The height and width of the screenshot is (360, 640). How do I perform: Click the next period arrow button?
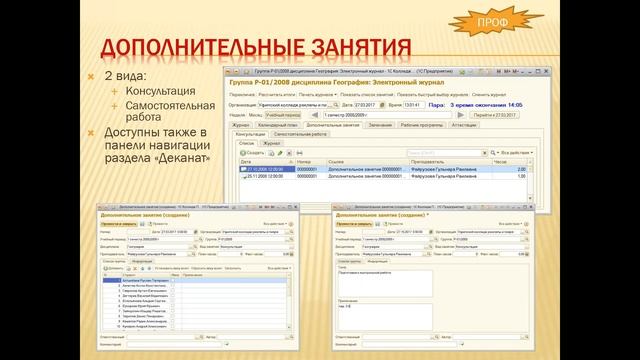pyautogui.click(x=461, y=115)
